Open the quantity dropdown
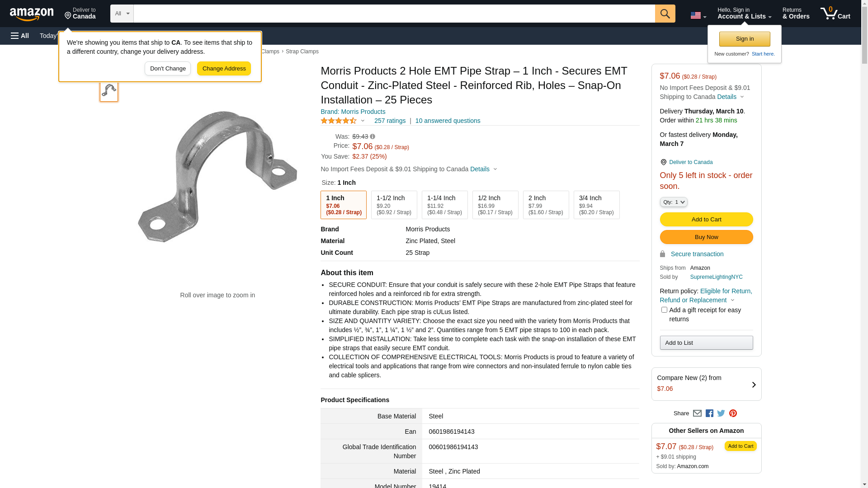Image resolution: width=868 pixels, height=488 pixels. pos(674,202)
